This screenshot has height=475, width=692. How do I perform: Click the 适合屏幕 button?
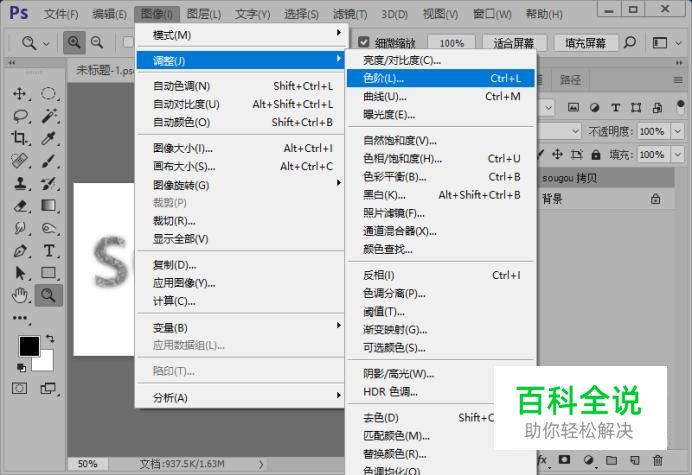pyautogui.click(x=514, y=43)
